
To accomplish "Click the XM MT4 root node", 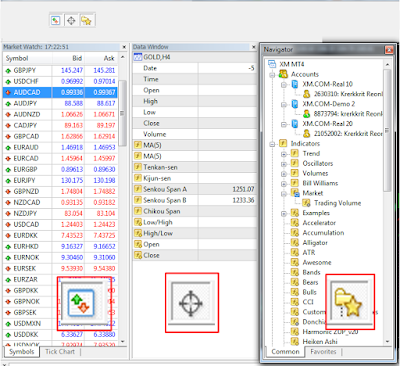I will pos(292,64).
